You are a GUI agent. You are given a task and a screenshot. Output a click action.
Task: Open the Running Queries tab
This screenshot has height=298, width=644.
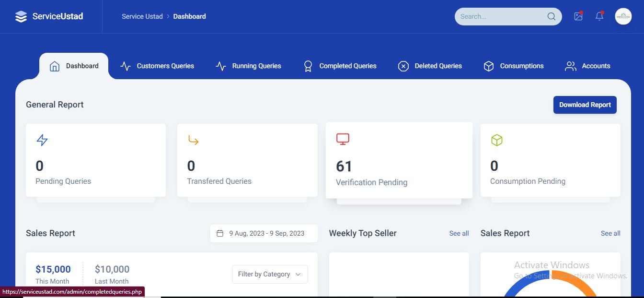coord(248,66)
